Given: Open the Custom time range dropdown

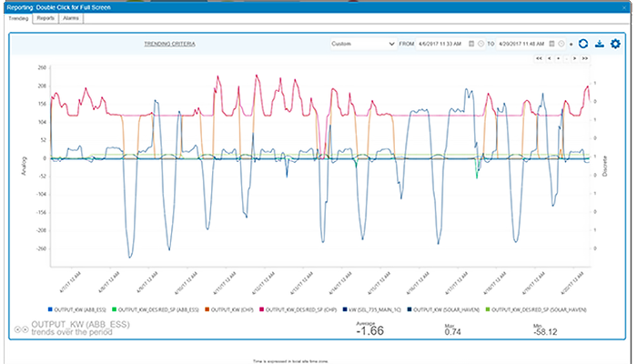Looking at the screenshot, I should (363, 44).
